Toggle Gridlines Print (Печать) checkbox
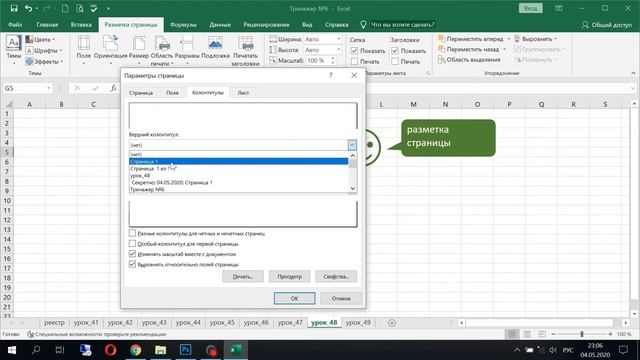640x360 pixels. point(354,62)
